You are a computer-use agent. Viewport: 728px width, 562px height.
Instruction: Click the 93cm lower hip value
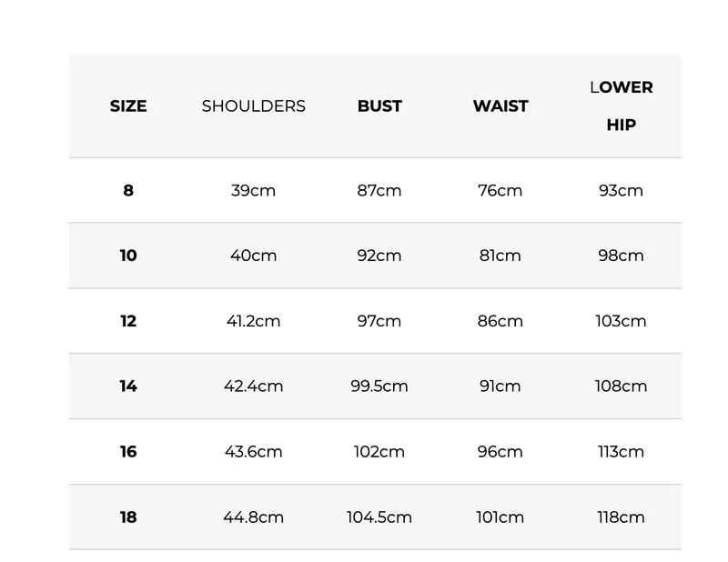tap(621, 190)
